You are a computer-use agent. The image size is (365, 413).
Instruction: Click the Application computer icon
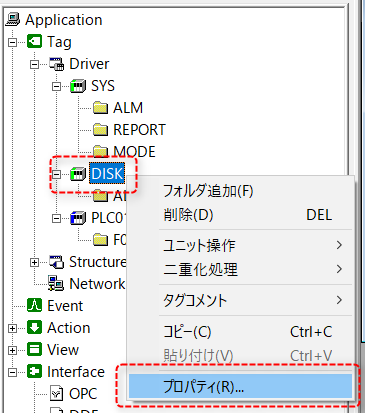pyautogui.click(x=13, y=19)
